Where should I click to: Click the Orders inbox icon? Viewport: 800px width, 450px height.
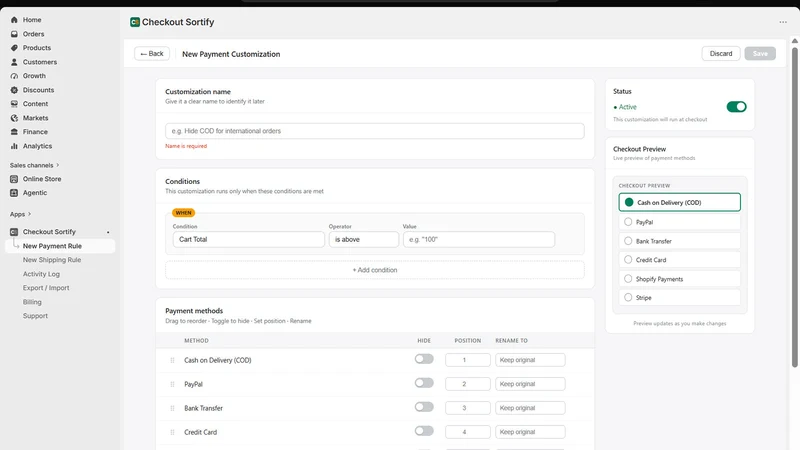(x=14, y=34)
